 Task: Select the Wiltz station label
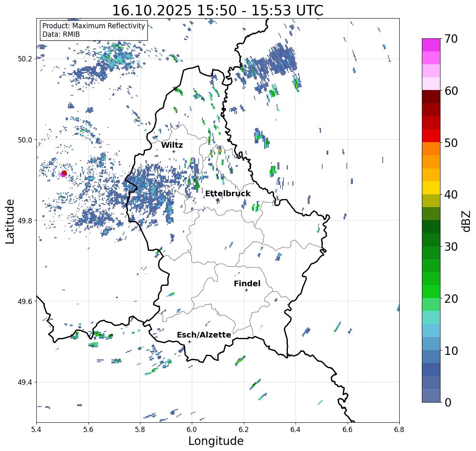pyautogui.click(x=172, y=145)
